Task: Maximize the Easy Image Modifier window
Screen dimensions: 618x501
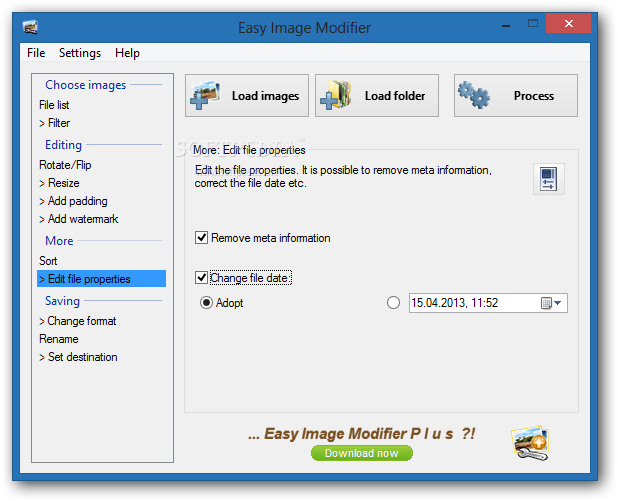Action: (533, 24)
